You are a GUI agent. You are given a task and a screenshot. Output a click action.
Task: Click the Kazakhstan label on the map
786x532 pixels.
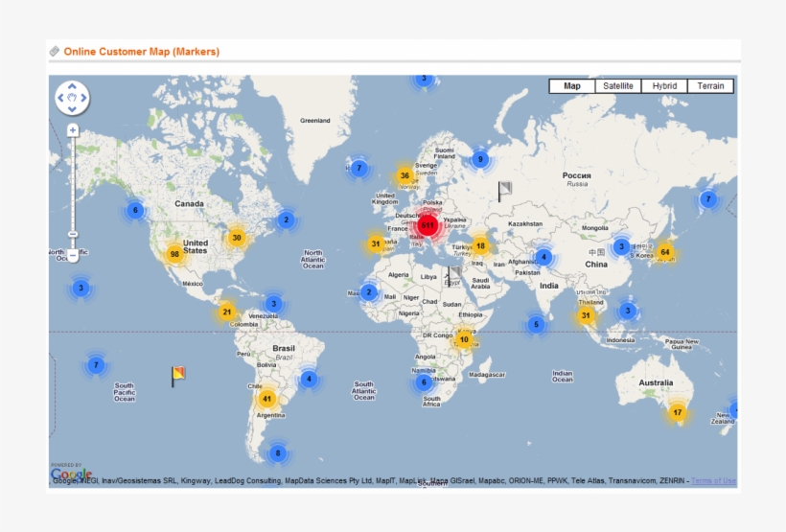point(525,223)
